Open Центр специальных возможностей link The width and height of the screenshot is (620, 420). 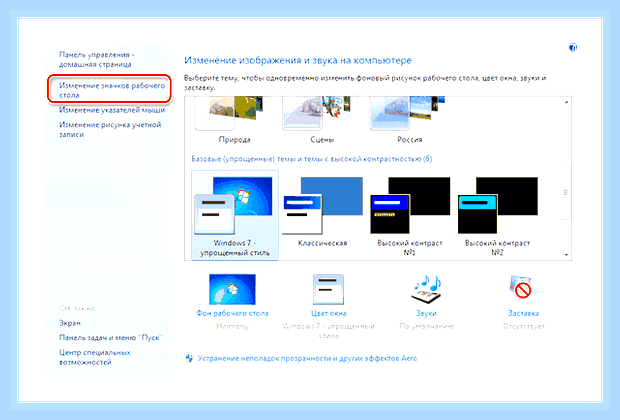tap(95, 357)
